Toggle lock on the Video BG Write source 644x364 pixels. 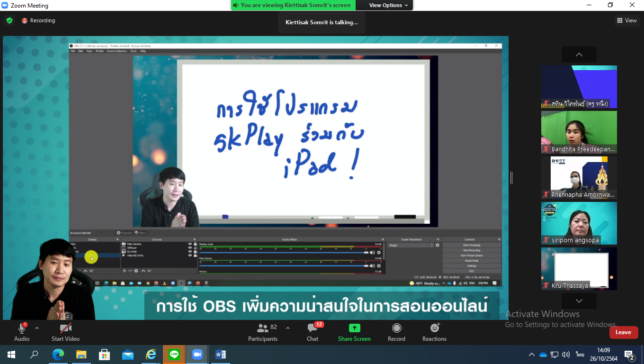pos(195,255)
